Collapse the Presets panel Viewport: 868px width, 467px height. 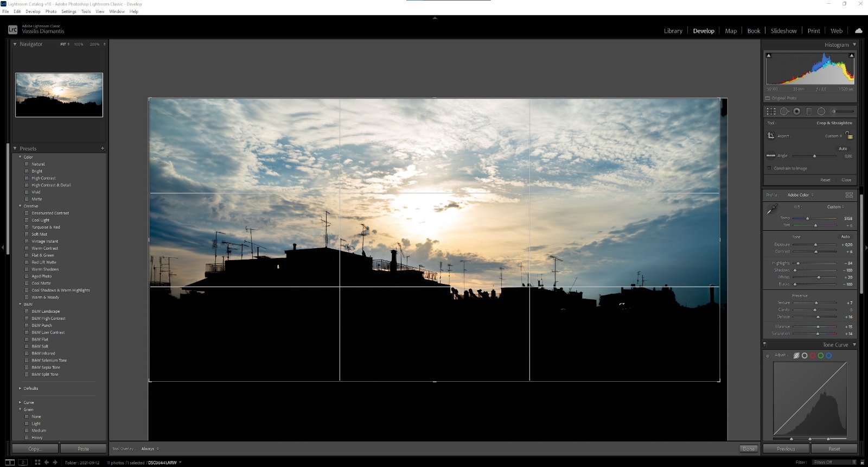pos(15,148)
